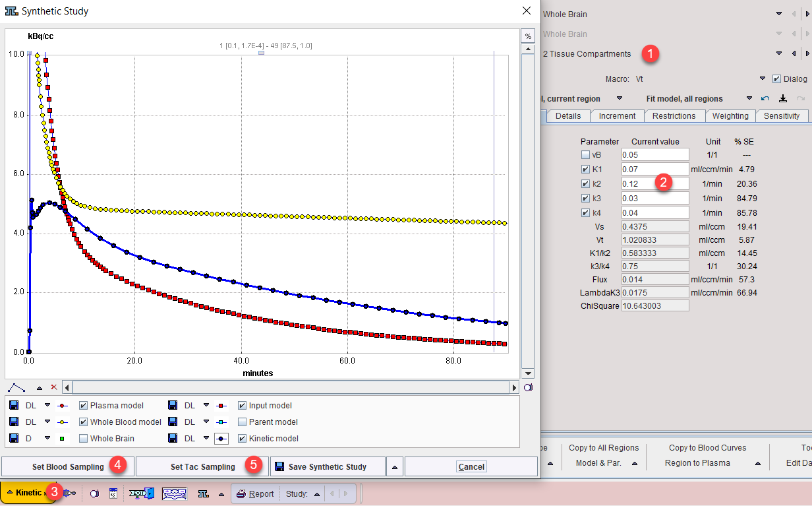Open dropdown arrow beside Input model DL

206,406
